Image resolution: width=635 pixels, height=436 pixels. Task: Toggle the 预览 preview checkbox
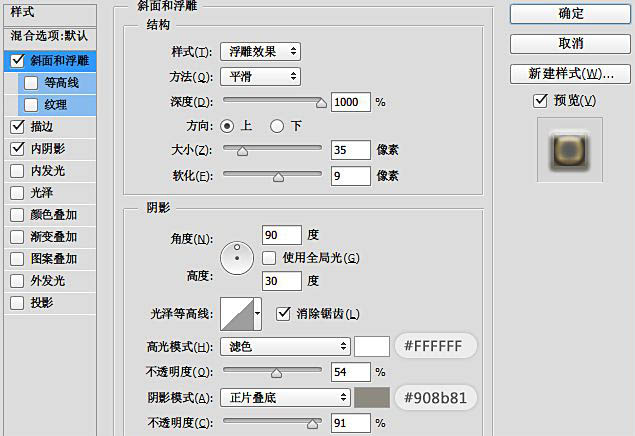[540, 100]
